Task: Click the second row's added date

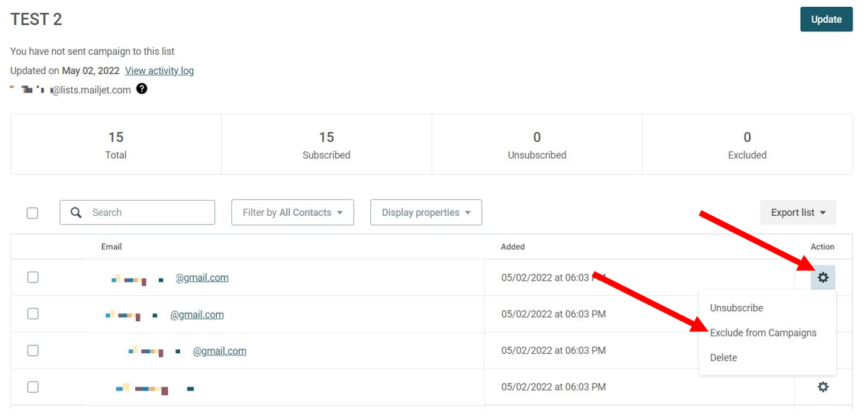Action: click(x=553, y=314)
